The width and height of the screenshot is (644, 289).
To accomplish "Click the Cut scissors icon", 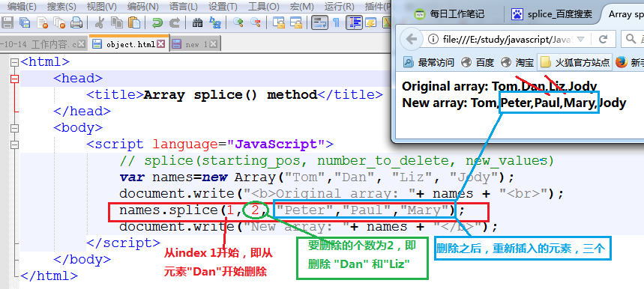I will pyautogui.click(x=99, y=22).
